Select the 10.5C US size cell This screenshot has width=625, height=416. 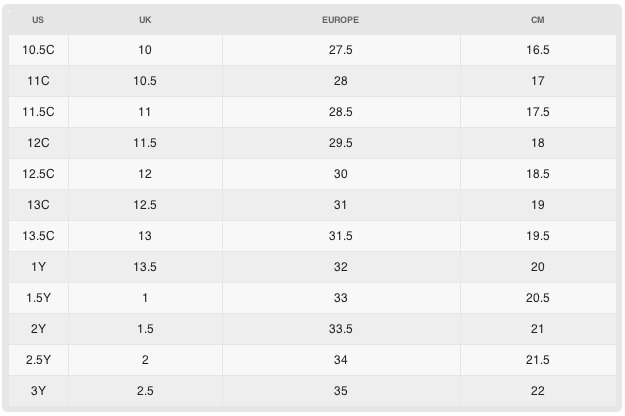pyautogui.click(x=38, y=50)
